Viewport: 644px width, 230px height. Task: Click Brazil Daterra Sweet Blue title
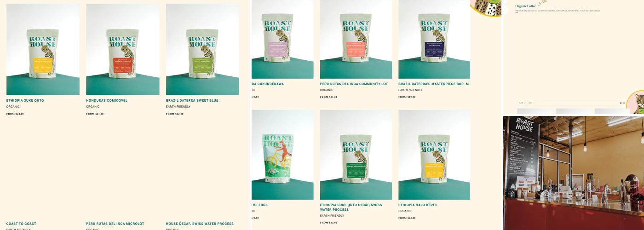192,100
